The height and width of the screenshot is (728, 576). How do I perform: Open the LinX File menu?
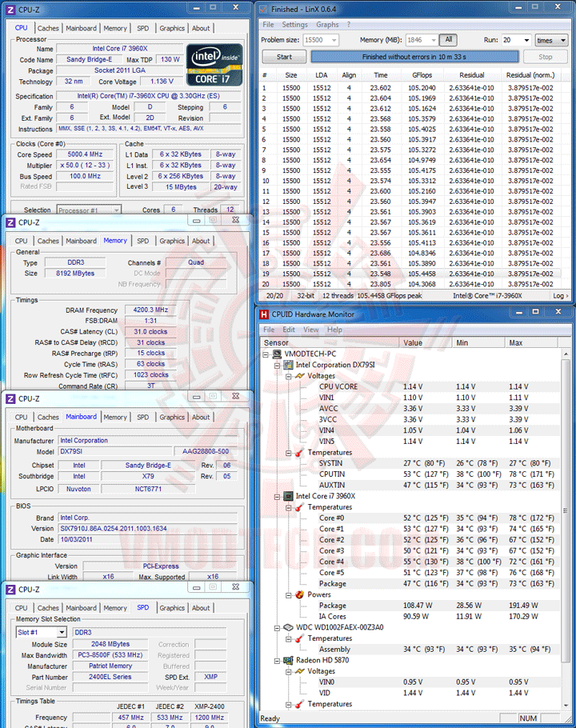coord(268,25)
